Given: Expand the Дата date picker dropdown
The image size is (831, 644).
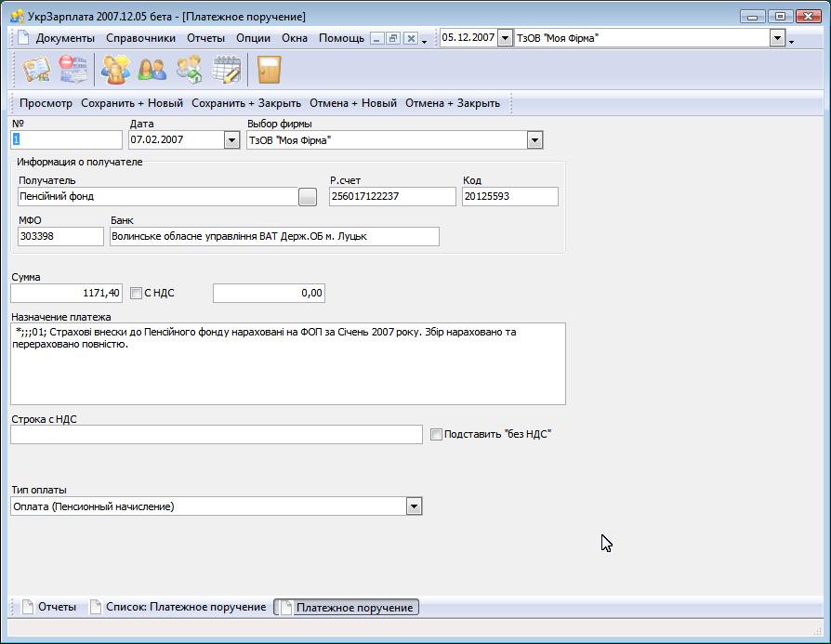Looking at the screenshot, I should 231,140.
